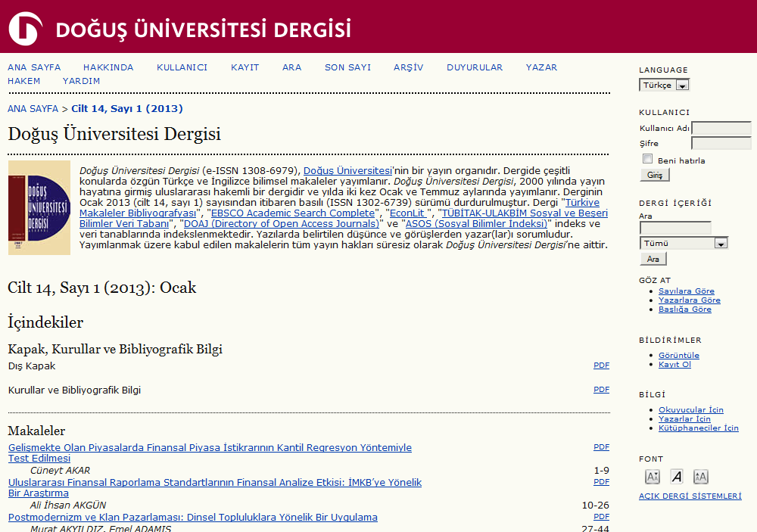Open the Görüntüle notifications link
Image resolution: width=757 pixels, height=532 pixels.
(x=679, y=356)
